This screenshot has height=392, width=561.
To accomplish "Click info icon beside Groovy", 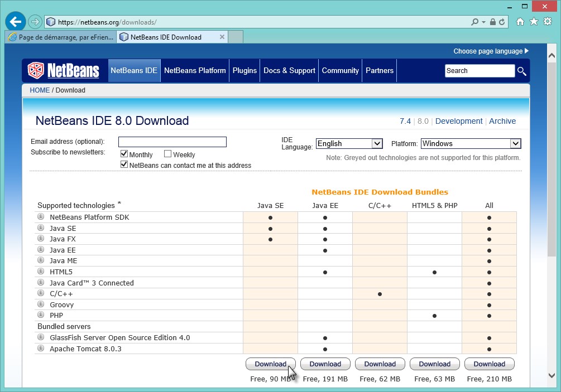I will coord(41,304).
